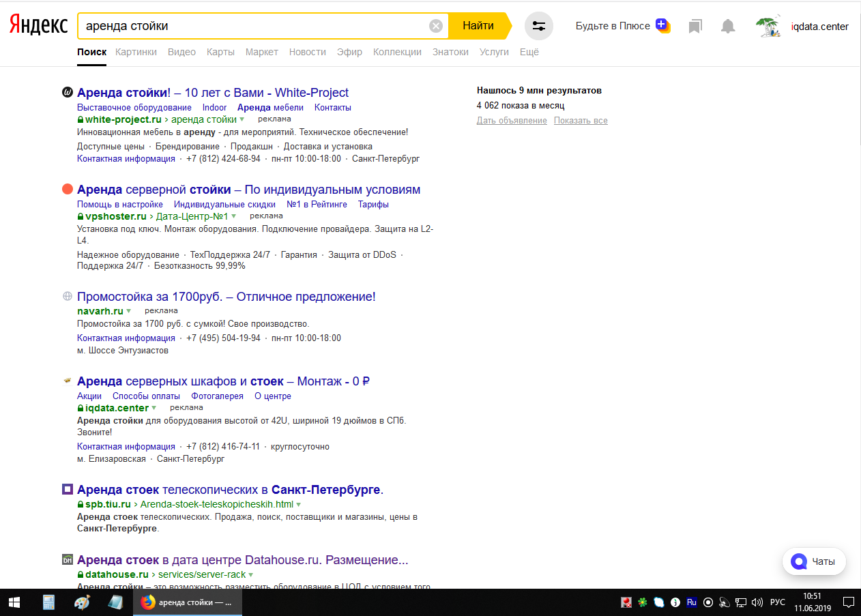
Task: Click the Плюс badge icon
Action: [x=662, y=26]
